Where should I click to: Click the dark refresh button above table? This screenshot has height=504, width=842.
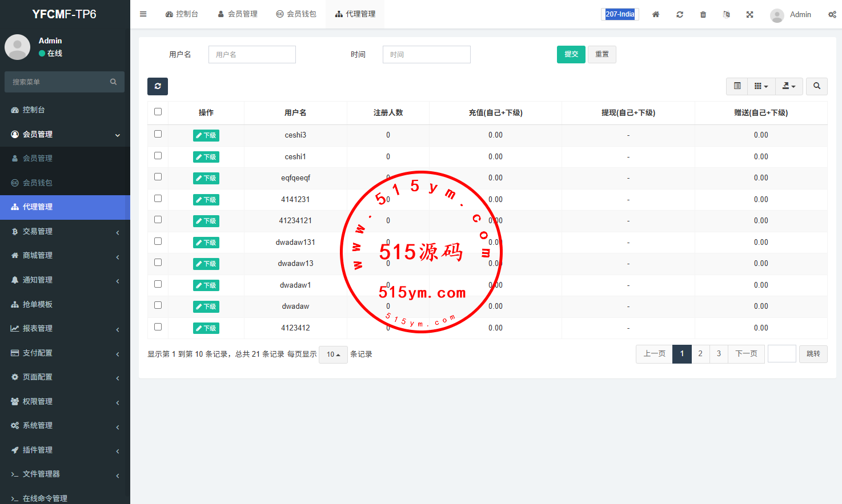158,86
